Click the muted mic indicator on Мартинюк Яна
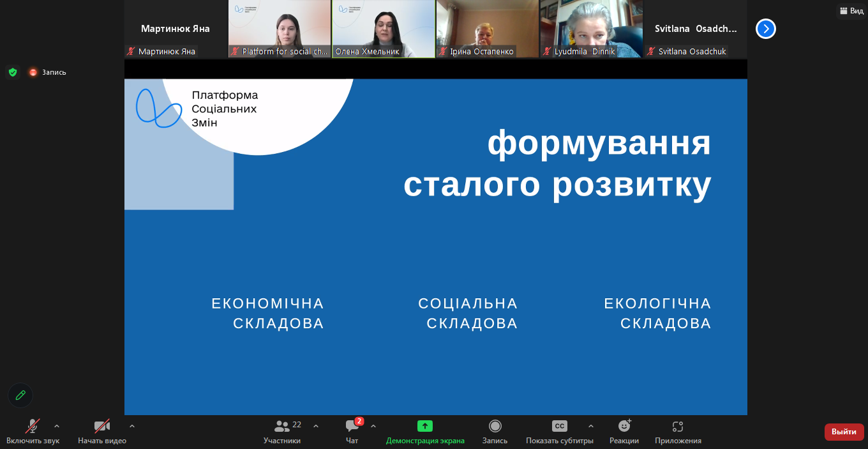The width and height of the screenshot is (868, 449). click(x=132, y=51)
